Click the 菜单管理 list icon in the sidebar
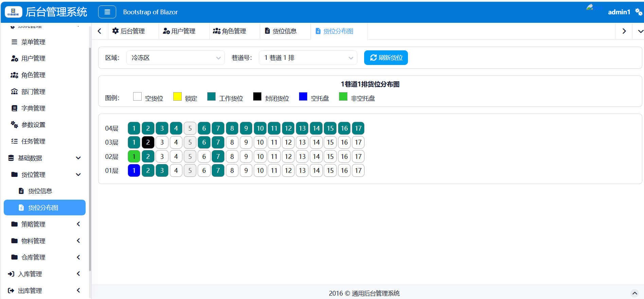 pyautogui.click(x=14, y=42)
